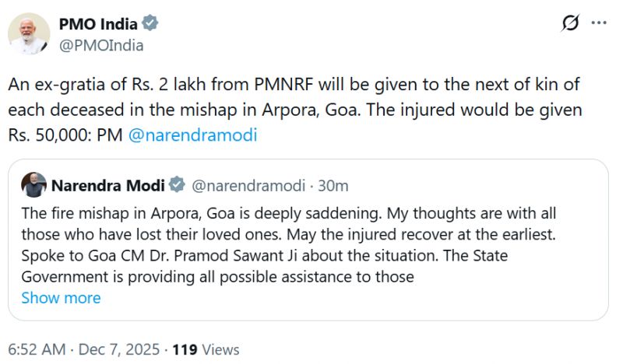The height and width of the screenshot is (364, 623).
Task: Open the three-dot More options menu
Action: pos(599,24)
